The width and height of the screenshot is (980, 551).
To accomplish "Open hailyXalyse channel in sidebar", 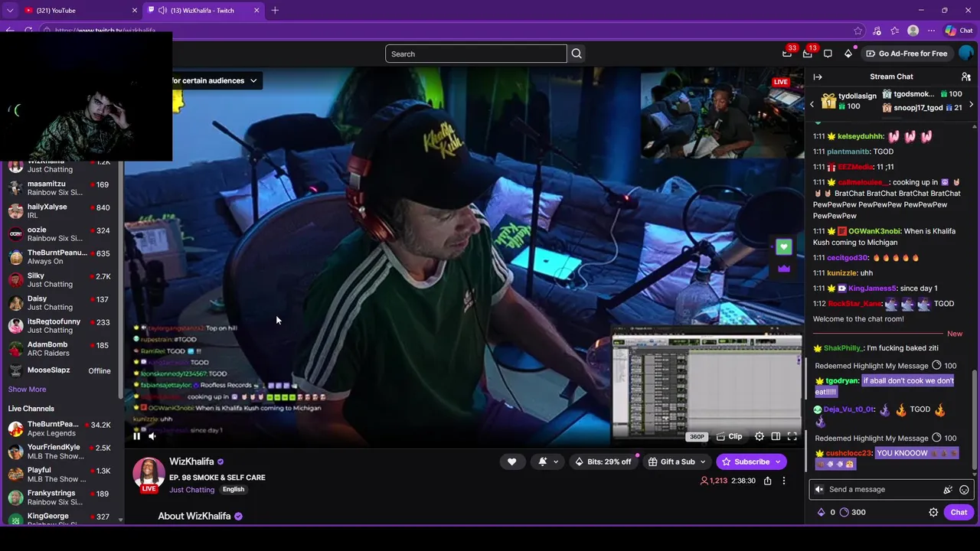I will (x=59, y=211).
